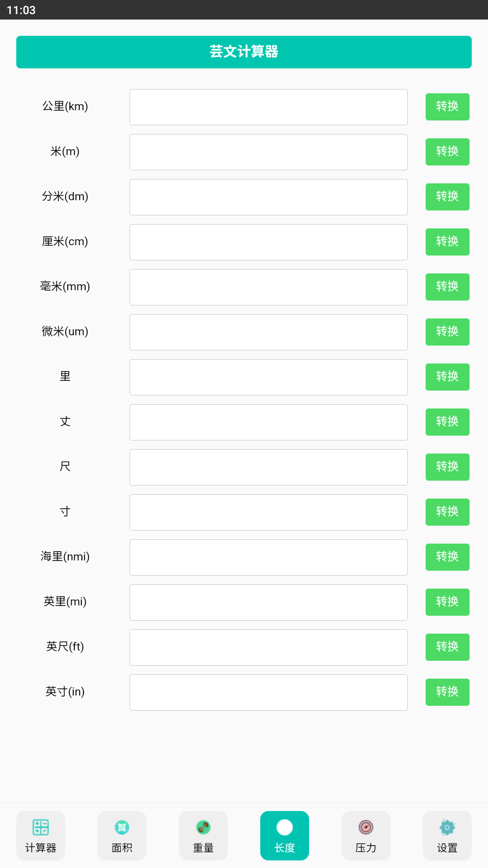
Task: Tap the 英尺(ft) input field
Action: (x=268, y=648)
